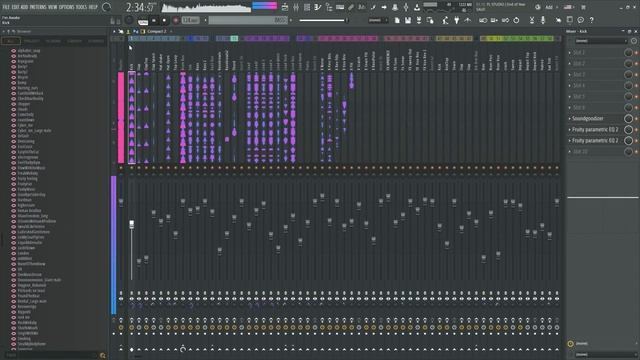Toggle the second Fruity parametric EQ 2 enable dot
Image resolution: width=640 pixels, height=360 pixels.
click(636, 141)
